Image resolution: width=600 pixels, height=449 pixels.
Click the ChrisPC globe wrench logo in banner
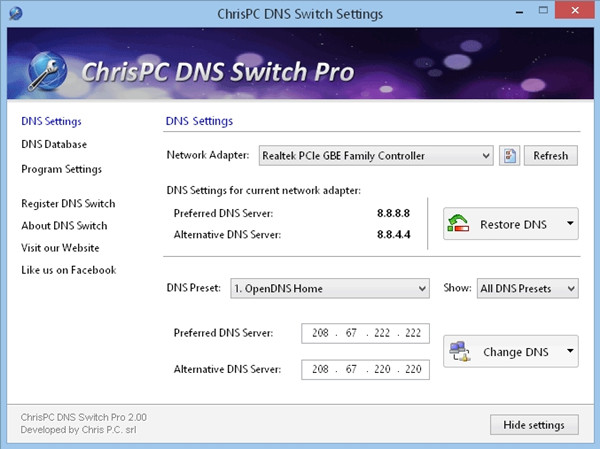click(48, 72)
